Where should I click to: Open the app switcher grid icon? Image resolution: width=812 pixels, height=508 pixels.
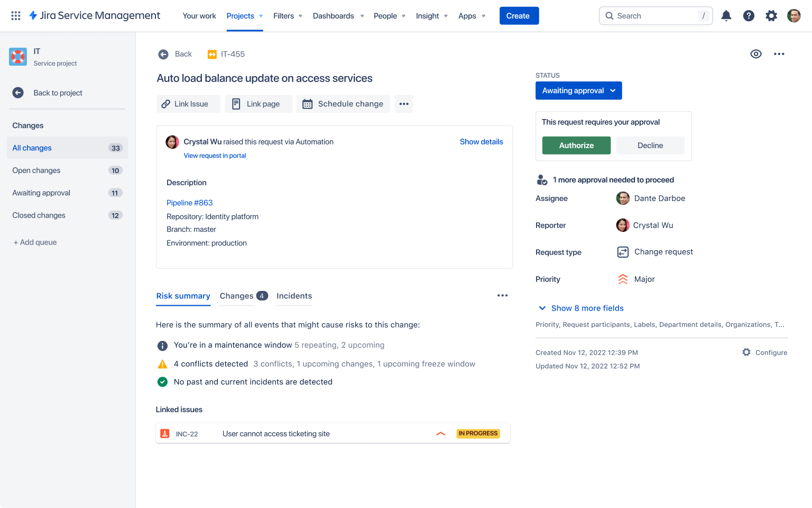pos(16,16)
